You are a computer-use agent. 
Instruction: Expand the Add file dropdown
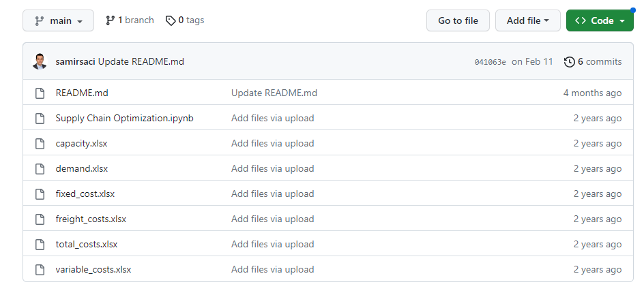click(527, 20)
